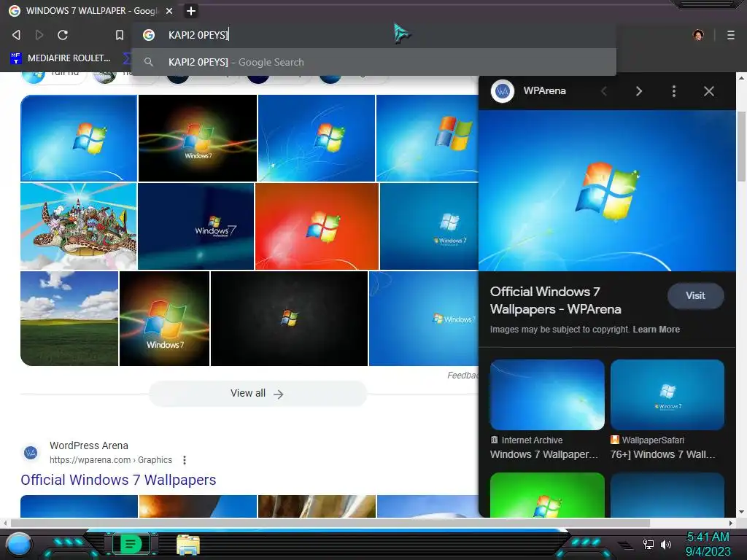Select the turtle island illustration thumbnail
Viewport: 747px width, 560px height.
click(x=79, y=226)
